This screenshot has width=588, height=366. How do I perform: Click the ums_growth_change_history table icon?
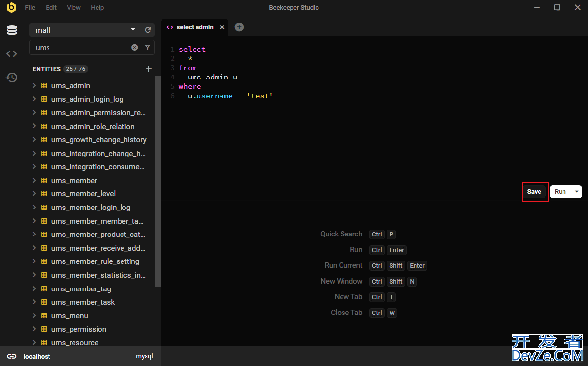click(44, 140)
